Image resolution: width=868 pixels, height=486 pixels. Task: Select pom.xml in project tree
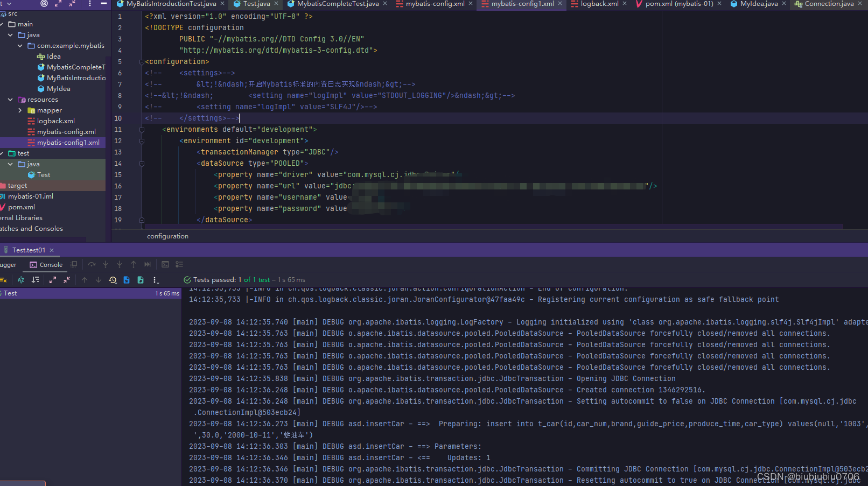[x=21, y=207]
